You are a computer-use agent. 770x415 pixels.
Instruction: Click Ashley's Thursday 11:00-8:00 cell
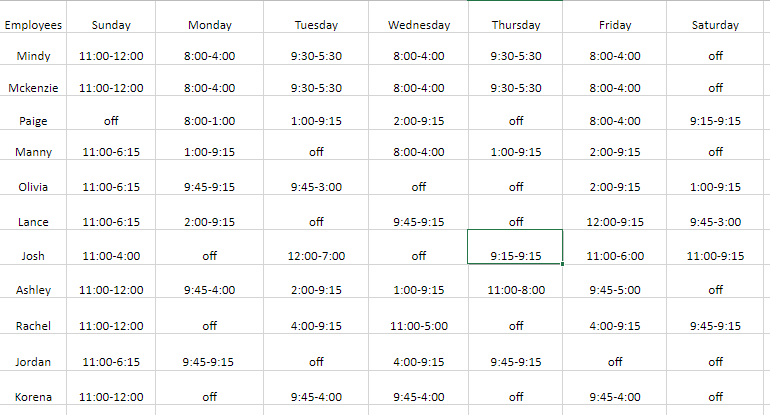tap(516, 281)
